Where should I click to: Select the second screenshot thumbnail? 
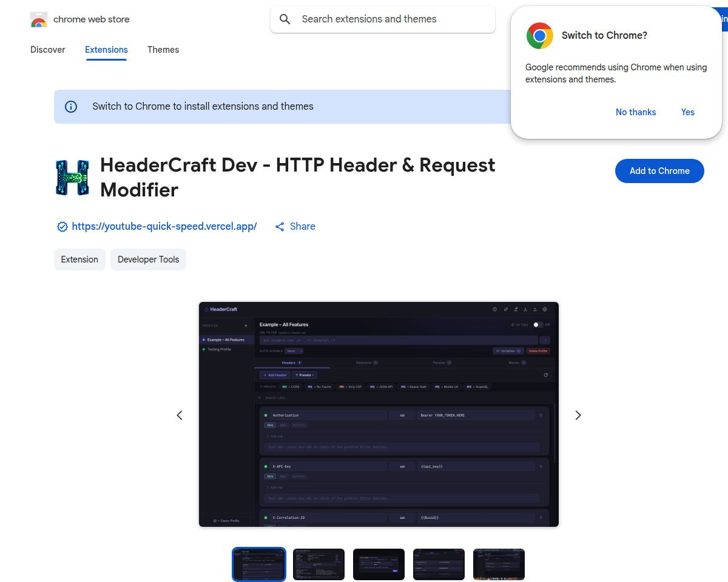pyautogui.click(x=318, y=564)
